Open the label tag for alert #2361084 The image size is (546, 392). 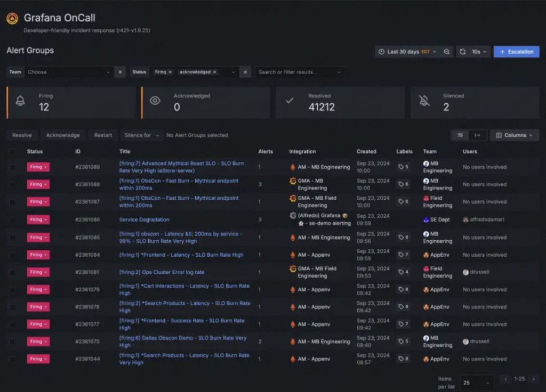click(403, 255)
